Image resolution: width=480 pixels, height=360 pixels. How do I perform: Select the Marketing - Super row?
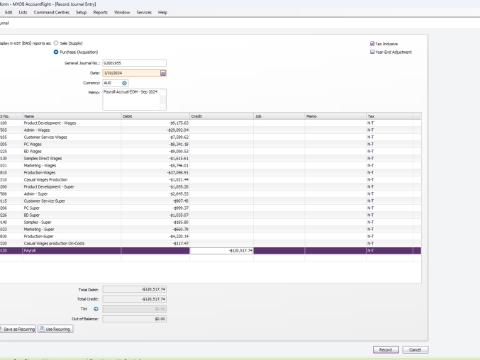(210, 229)
